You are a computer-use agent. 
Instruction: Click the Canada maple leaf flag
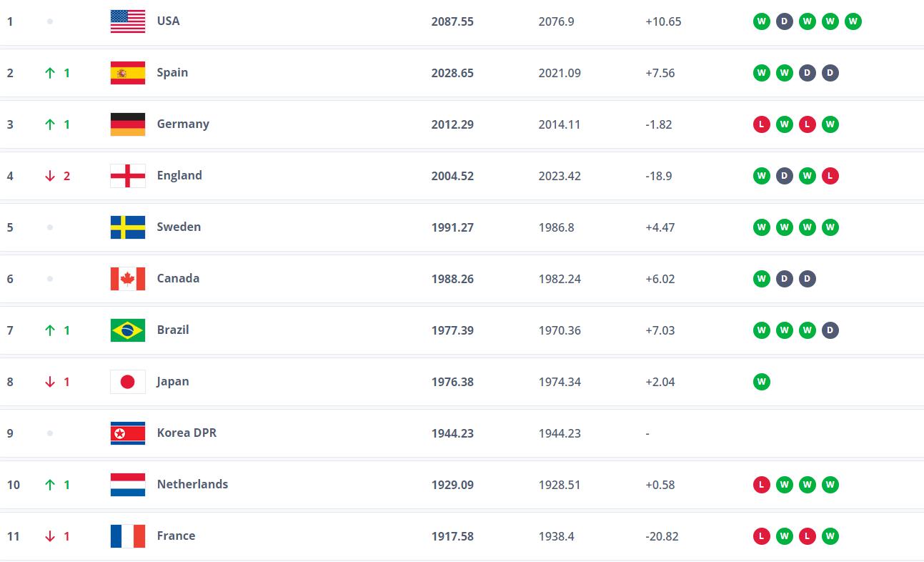(128, 279)
